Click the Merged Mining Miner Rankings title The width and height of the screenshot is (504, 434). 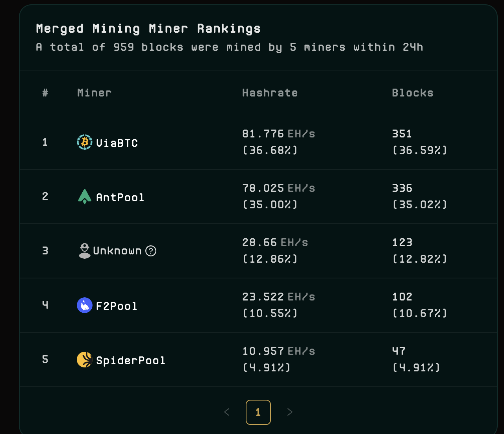pos(148,28)
